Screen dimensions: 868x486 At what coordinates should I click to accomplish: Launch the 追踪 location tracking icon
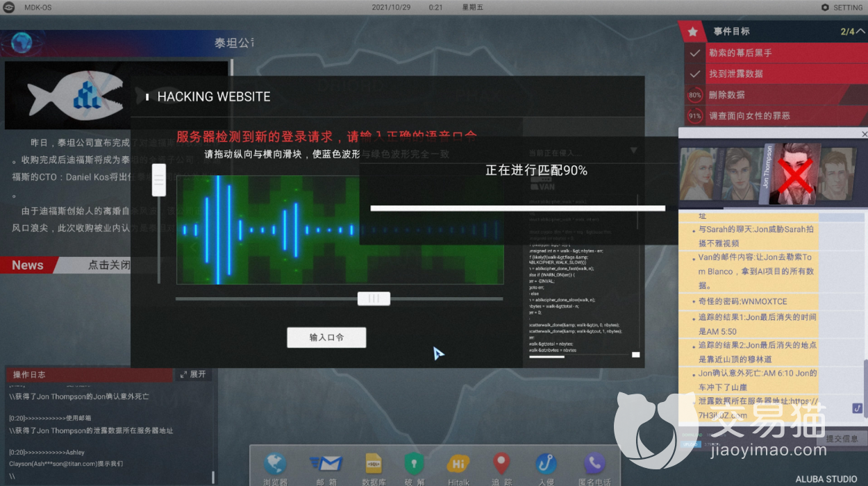pos(501,464)
